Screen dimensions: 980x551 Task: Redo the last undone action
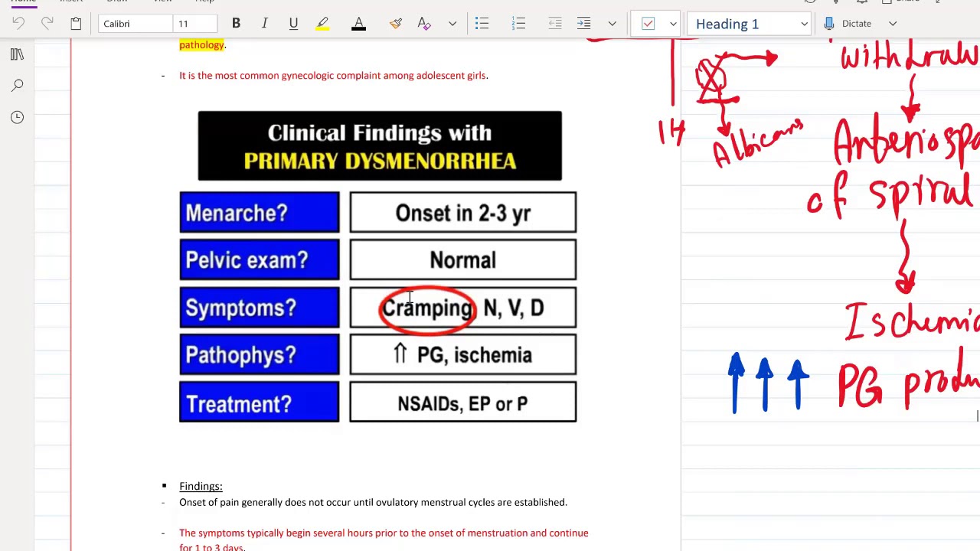coord(47,24)
